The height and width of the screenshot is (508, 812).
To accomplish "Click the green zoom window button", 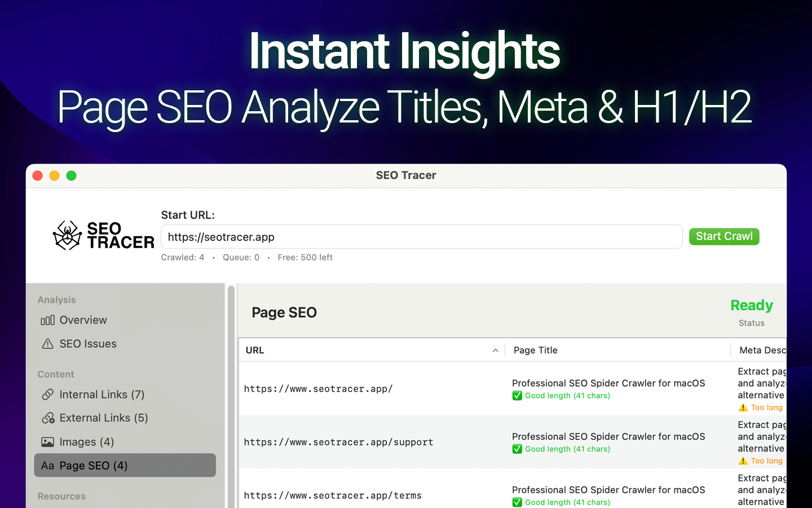I will tap(72, 176).
